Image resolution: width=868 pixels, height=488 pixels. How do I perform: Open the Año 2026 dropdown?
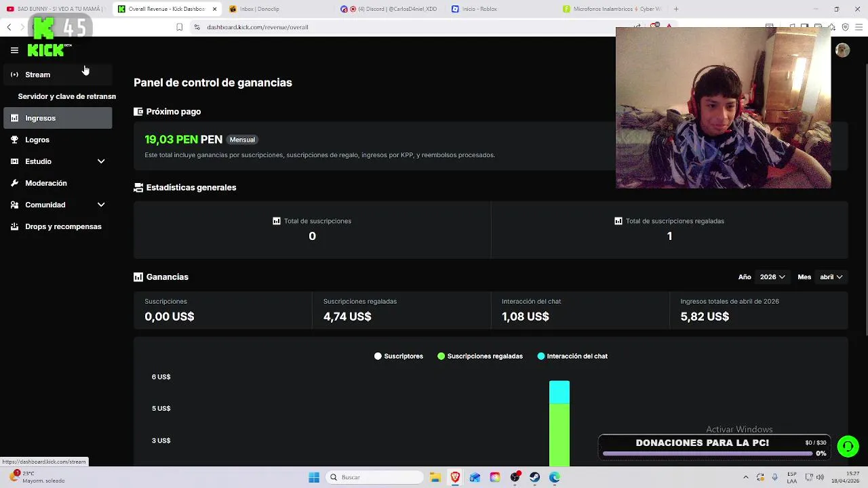tap(772, 277)
